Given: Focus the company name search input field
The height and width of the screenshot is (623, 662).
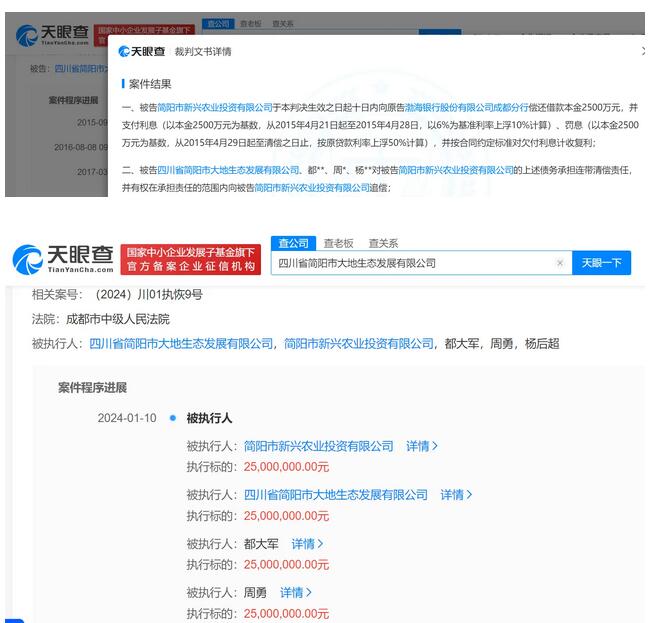Looking at the screenshot, I should click(410, 263).
